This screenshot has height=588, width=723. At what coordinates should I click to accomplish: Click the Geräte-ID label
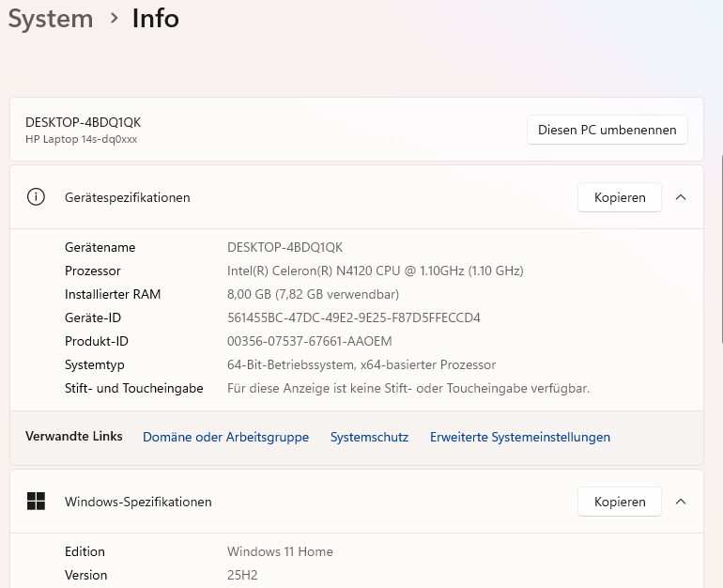[x=93, y=317]
